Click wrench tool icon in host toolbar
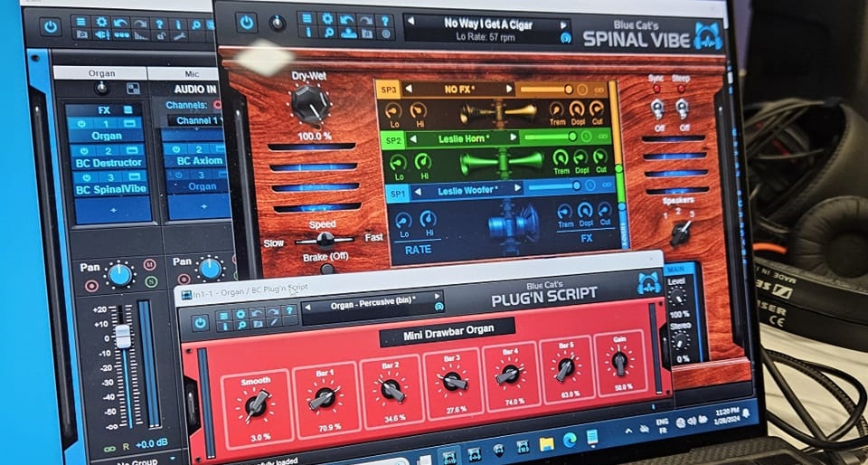This screenshot has width=868, height=465. point(178,36)
